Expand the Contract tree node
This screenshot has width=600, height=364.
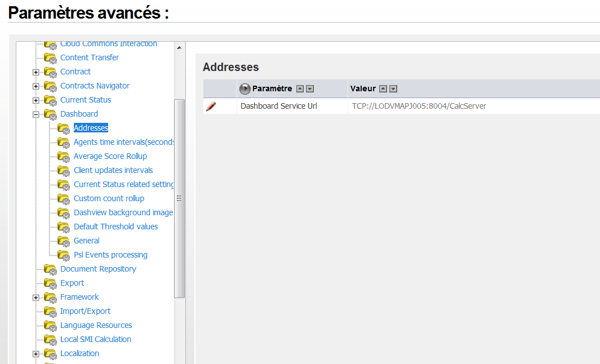click(x=35, y=72)
